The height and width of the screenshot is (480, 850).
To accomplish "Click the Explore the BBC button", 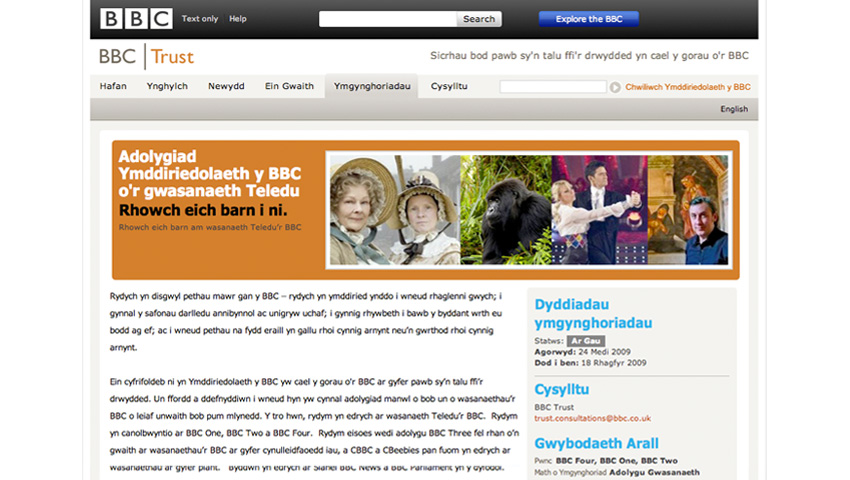I will tap(588, 19).
